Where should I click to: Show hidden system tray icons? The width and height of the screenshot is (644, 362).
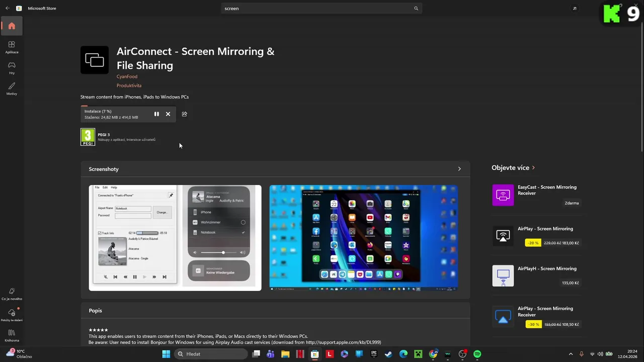571,354
